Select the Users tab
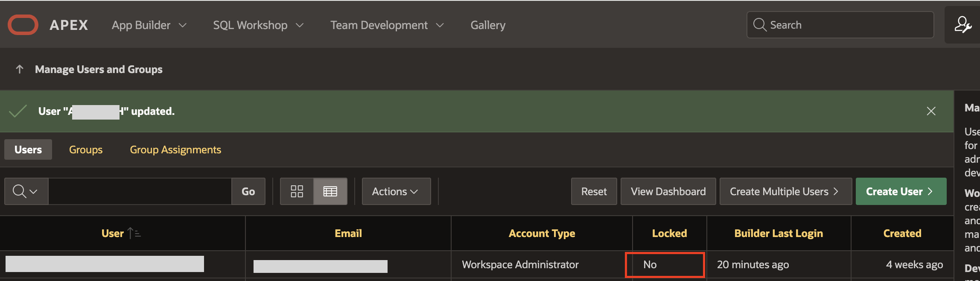 [x=28, y=149]
